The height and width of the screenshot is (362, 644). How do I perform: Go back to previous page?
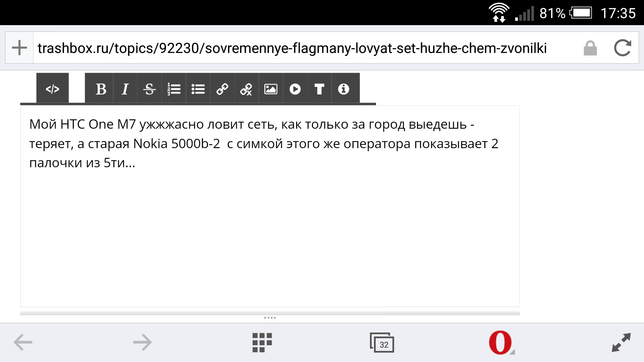pos(23,342)
